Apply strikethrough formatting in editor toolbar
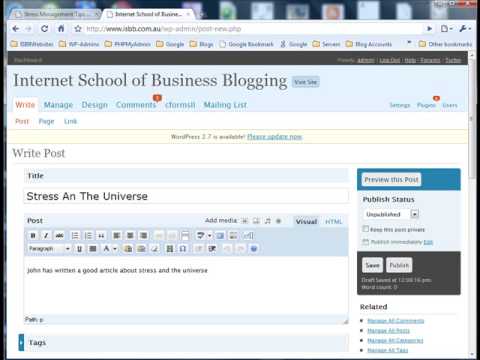Screen dimensions: 480x360 59,236
